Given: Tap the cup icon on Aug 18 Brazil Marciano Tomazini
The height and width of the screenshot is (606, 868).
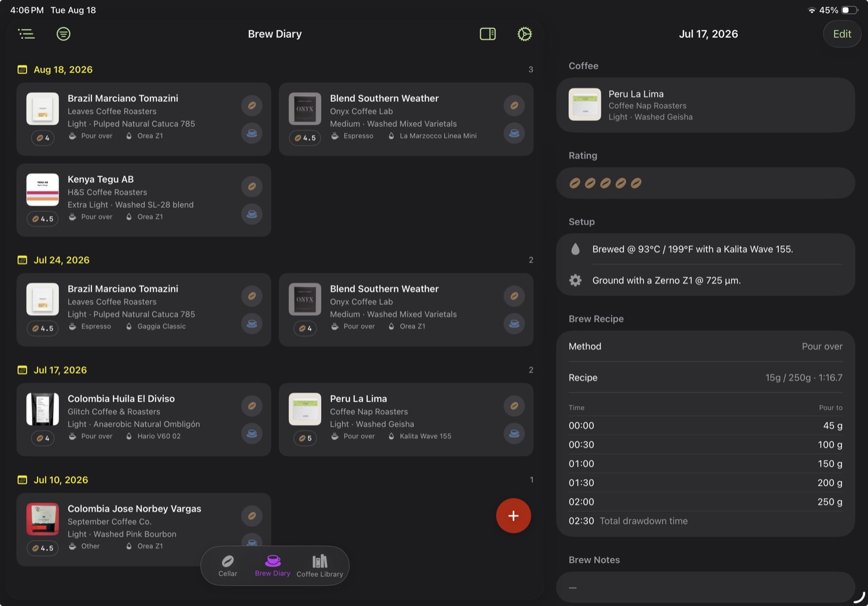Looking at the screenshot, I should 252,133.
